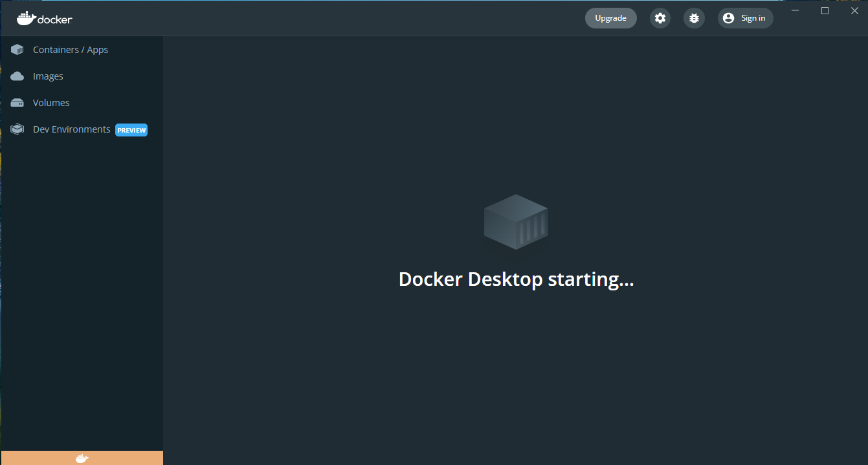
Task: Close the Docker Desktop window
Action: [x=854, y=10]
